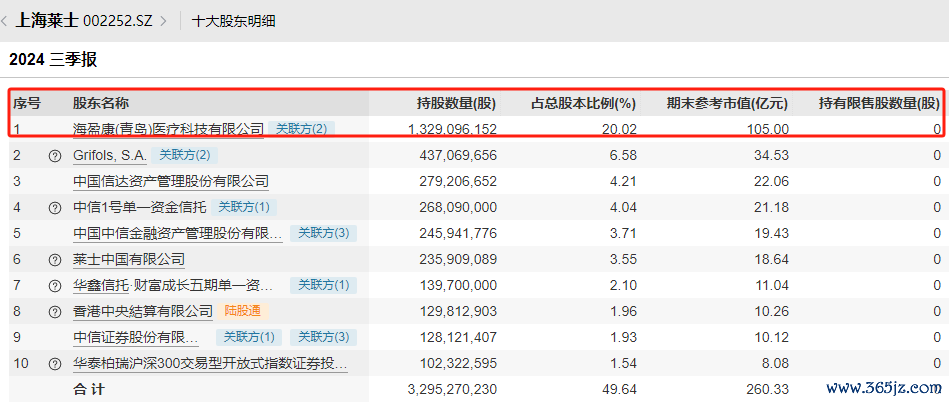Select share count 279,206,652
Screen dimensions: 949x403
pyautogui.click(x=458, y=181)
